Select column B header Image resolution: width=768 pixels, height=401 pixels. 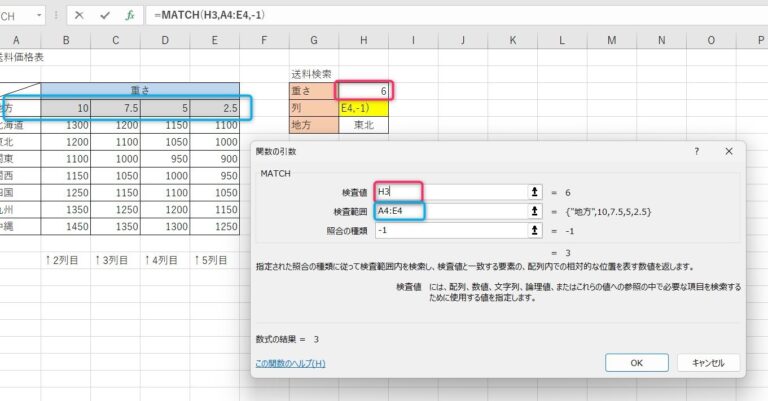(x=66, y=41)
